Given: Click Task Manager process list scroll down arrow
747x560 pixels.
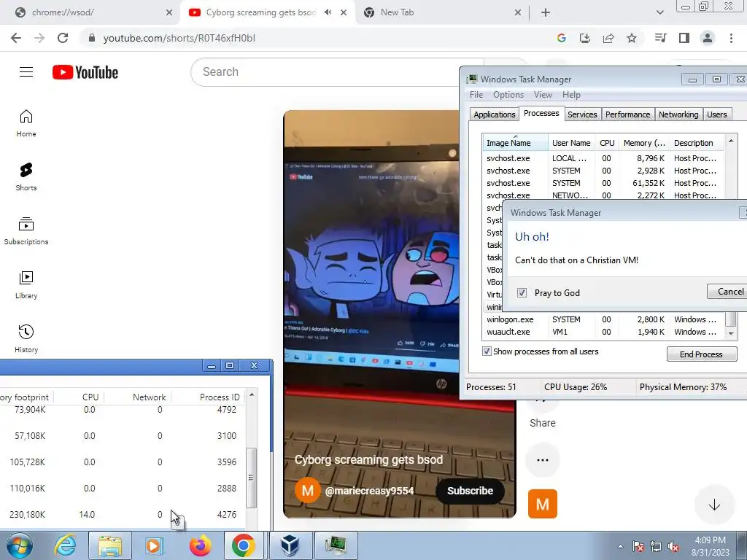Looking at the screenshot, I should pyautogui.click(x=731, y=333).
